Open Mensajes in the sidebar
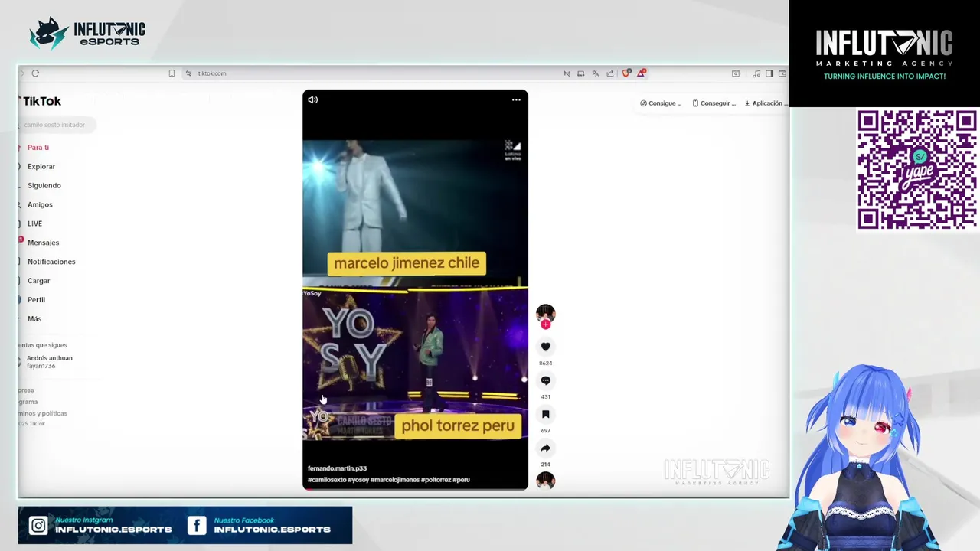The width and height of the screenshot is (980, 551). (43, 243)
